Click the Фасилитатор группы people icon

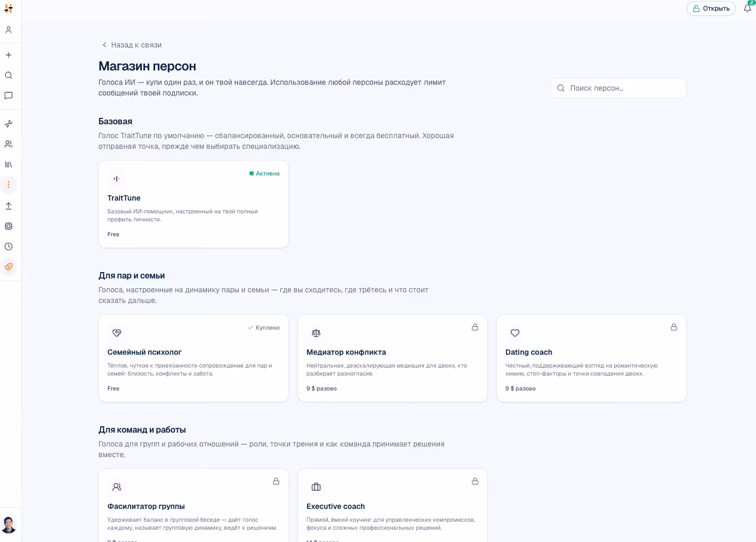coord(117,487)
